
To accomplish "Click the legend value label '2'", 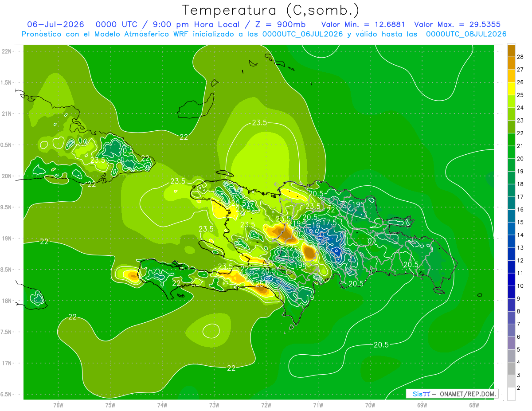I will (x=519, y=388).
